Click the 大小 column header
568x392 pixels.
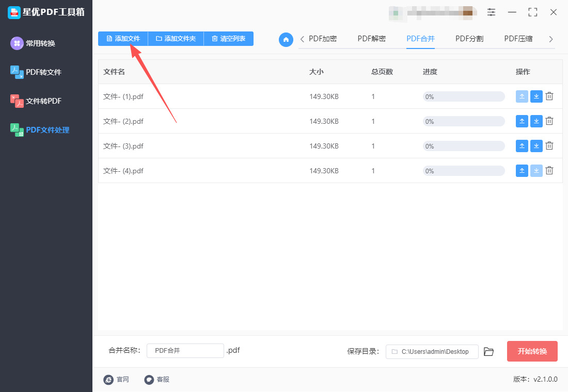click(x=316, y=72)
